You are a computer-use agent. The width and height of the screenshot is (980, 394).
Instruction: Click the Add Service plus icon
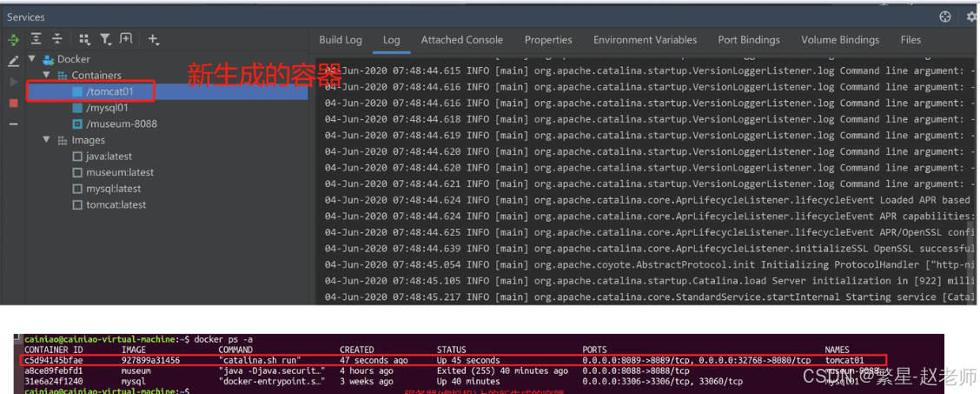(153, 39)
